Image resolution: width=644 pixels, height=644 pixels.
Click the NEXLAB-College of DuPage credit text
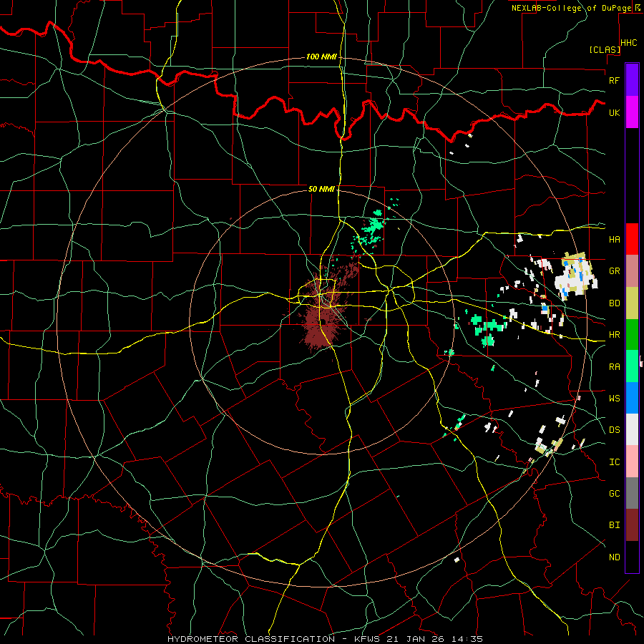571,8
